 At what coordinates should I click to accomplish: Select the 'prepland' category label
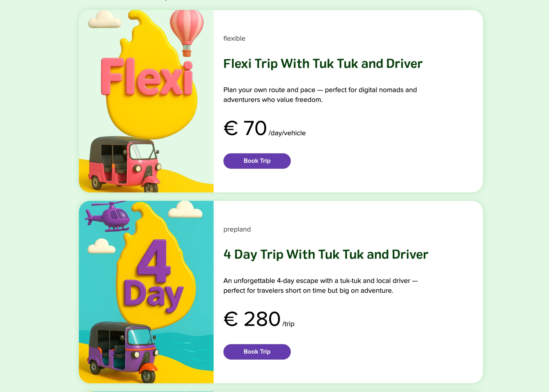tap(237, 229)
